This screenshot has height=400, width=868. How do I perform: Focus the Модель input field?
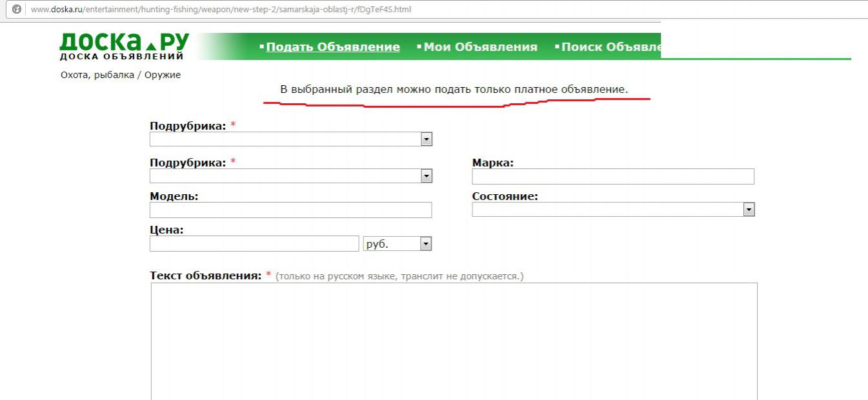(x=290, y=210)
